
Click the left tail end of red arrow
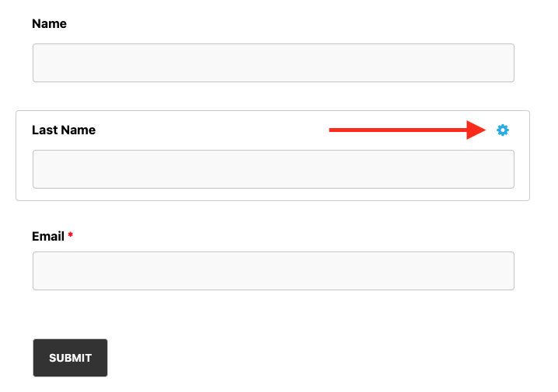[x=333, y=130]
